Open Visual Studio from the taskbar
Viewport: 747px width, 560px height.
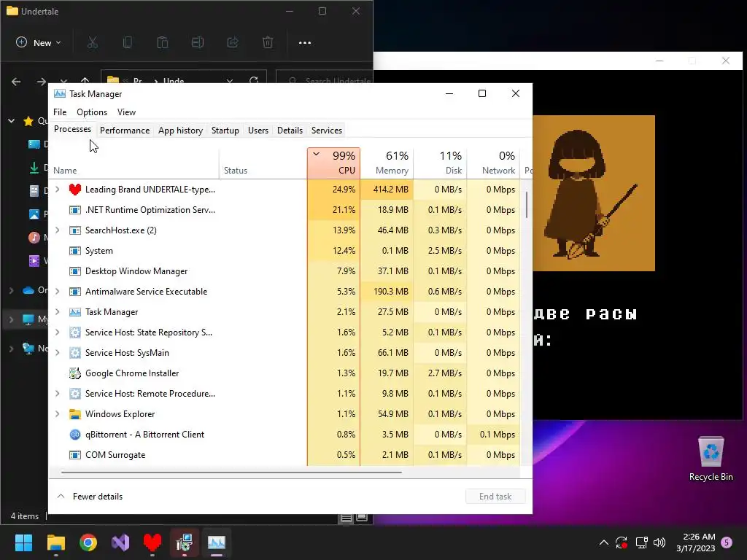pyautogui.click(x=120, y=542)
